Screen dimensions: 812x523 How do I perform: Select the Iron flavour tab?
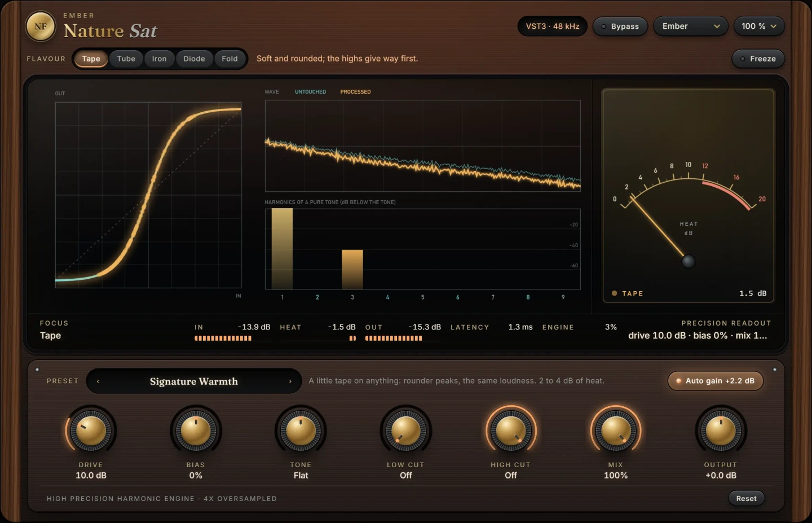pos(159,59)
